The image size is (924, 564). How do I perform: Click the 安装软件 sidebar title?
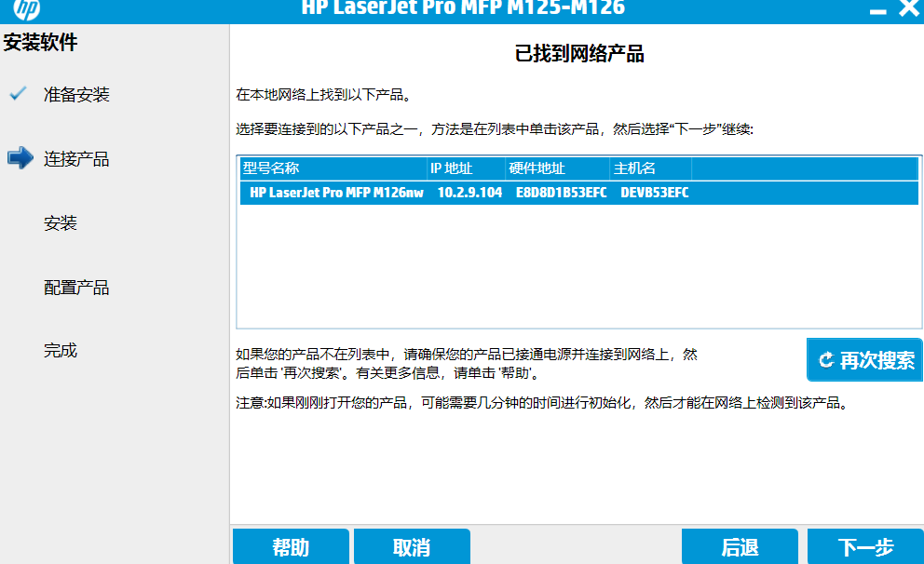pyautogui.click(x=40, y=43)
